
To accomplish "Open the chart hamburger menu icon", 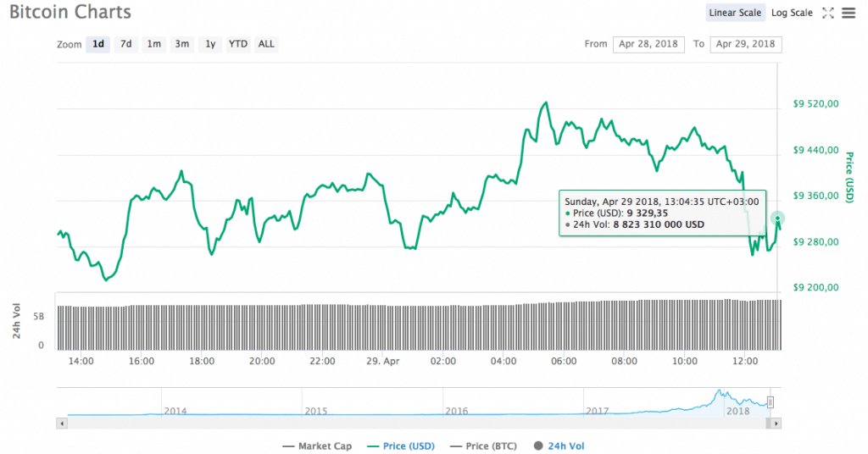I will pyautogui.click(x=848, y=13).
